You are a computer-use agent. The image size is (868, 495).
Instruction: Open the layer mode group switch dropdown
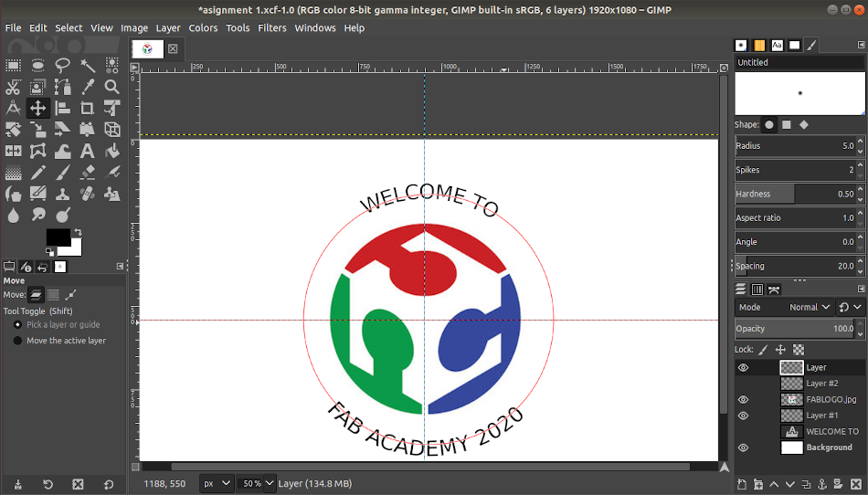(x=851, y=307)
